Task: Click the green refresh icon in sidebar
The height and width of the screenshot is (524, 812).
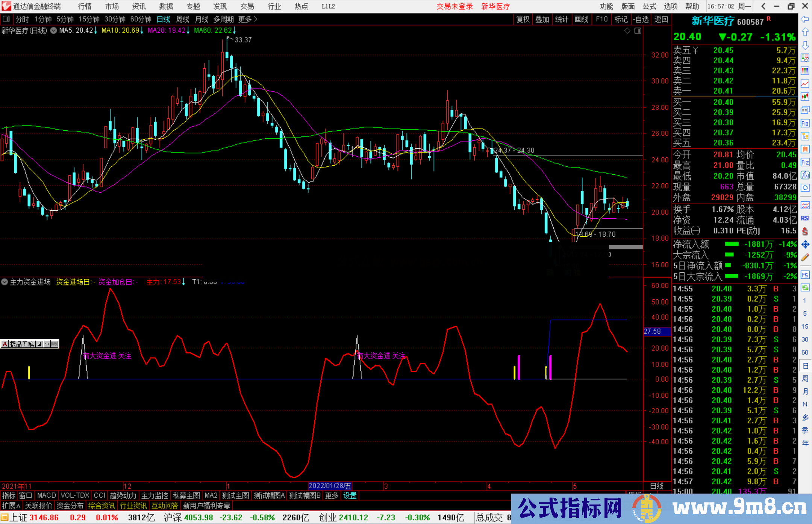Action: [805, 288]
